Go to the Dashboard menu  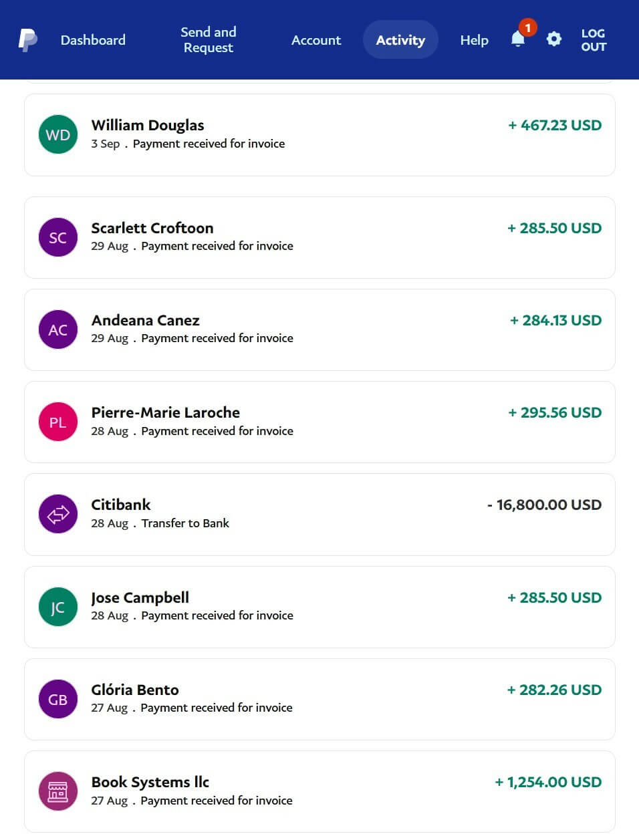(x=93, y=40)
